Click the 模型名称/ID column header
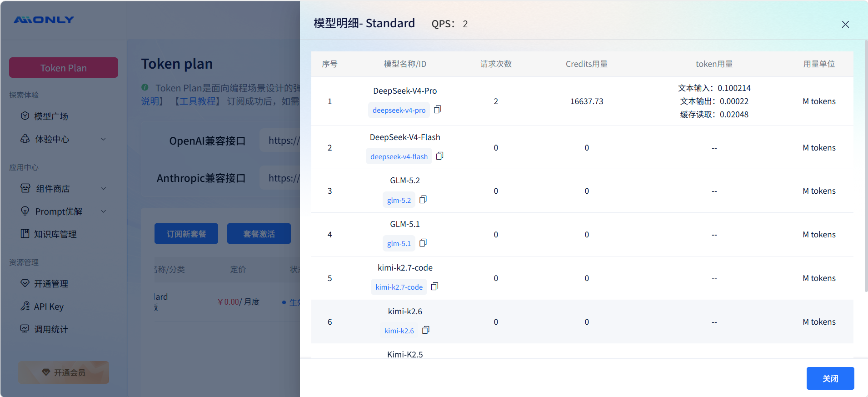Screen dimensions: 868x397 pos(405,64)
